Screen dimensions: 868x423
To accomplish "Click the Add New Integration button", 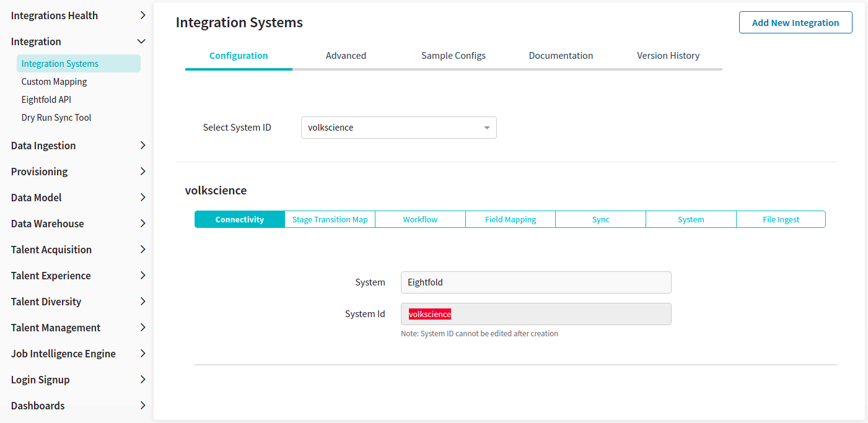I will coord(796,22).
